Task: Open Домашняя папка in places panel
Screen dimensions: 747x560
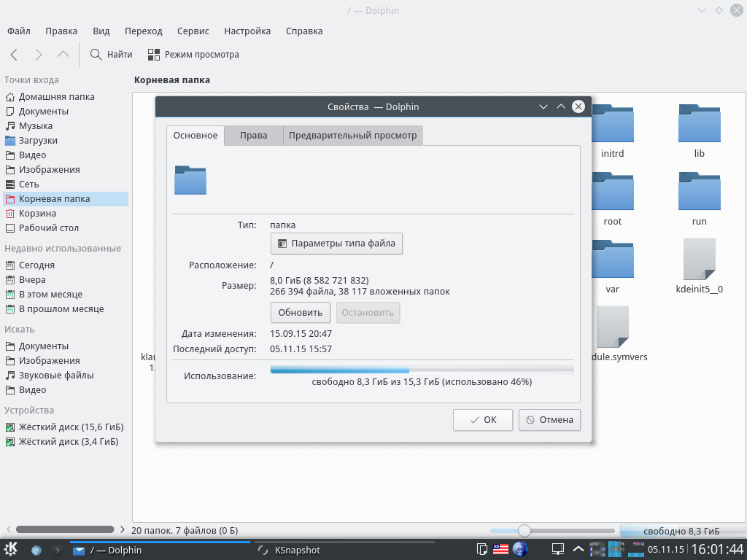Action: (64, 97)
